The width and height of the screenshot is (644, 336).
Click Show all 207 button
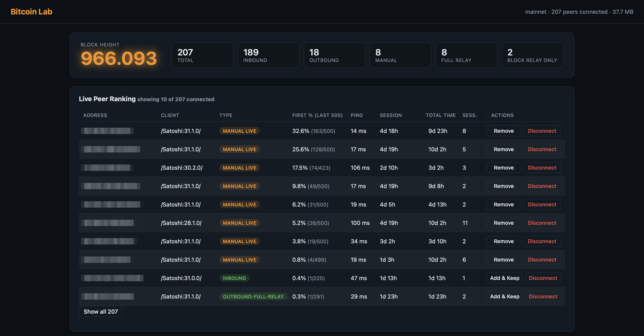[101, 311]
